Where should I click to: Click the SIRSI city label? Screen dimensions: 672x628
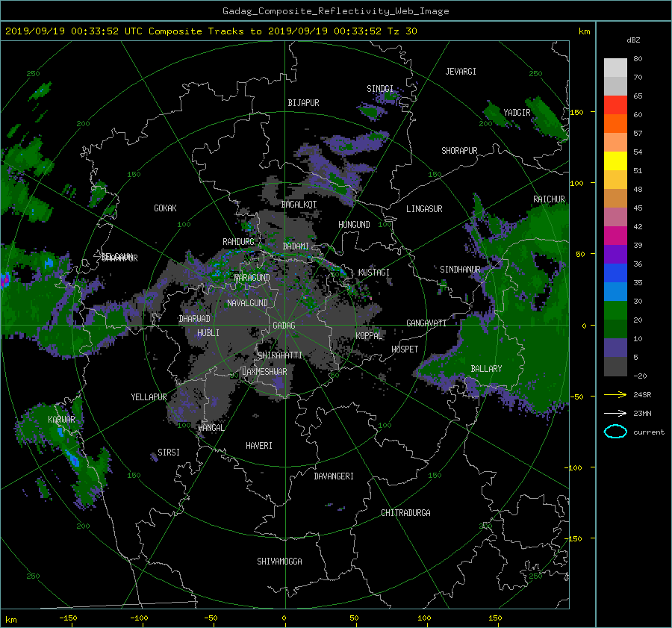(x=169, y=453)
